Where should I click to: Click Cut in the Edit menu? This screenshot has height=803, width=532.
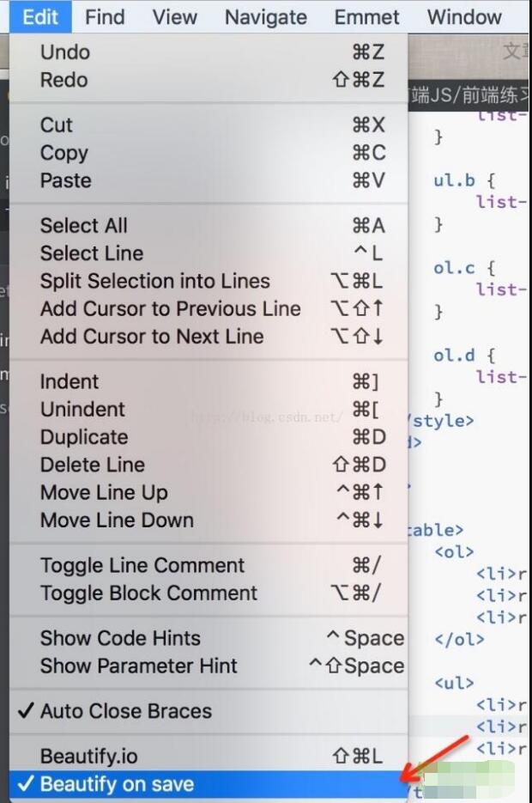click(57, 125)
